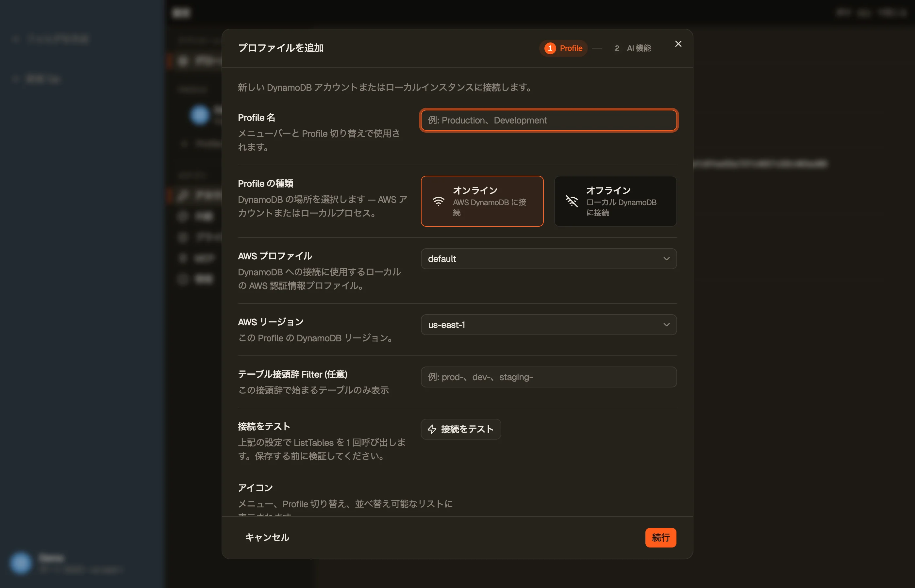The height and width of the screenshot is (588, 915).
Task: Click the Profile name input field
Action: 549,120
